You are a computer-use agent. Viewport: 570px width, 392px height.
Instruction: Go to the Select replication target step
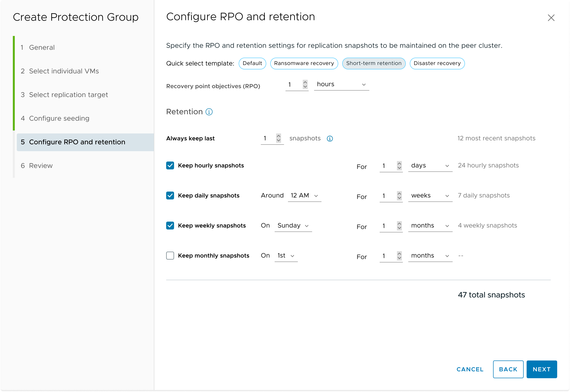68,95
